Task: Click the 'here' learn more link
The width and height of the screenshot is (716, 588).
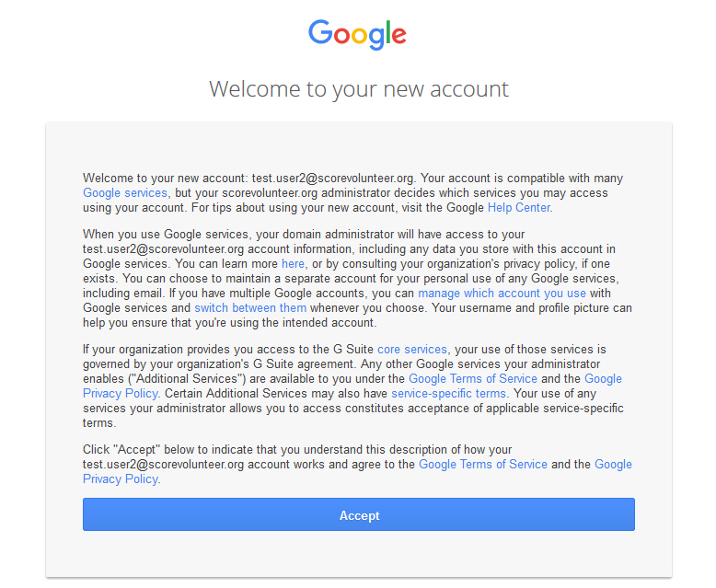Action: [293, 264]
